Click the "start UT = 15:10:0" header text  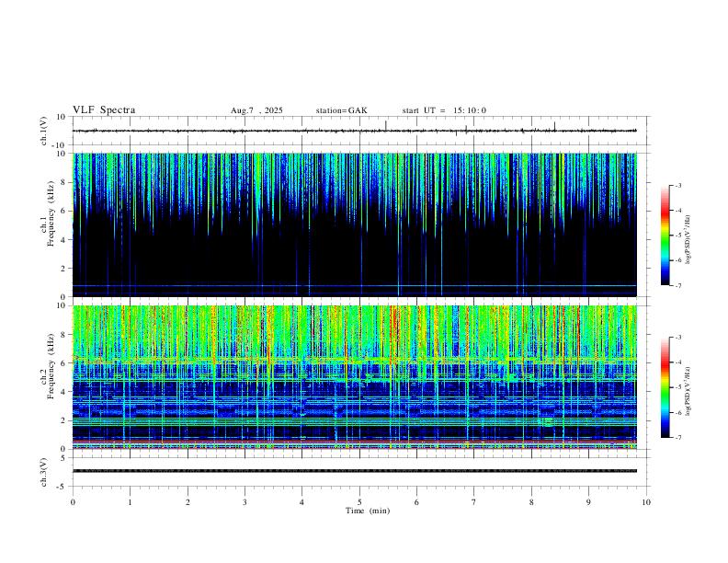click(x=444, y=110)
